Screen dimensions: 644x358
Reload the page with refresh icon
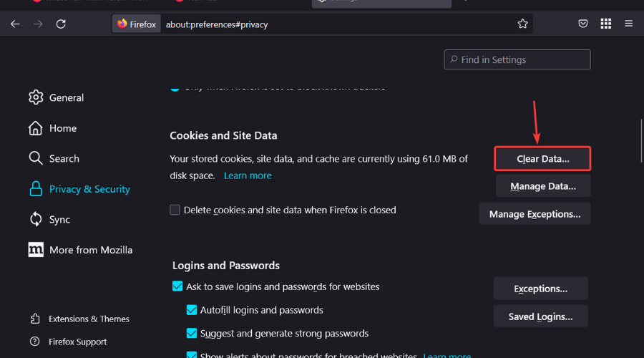pos(61,24)
